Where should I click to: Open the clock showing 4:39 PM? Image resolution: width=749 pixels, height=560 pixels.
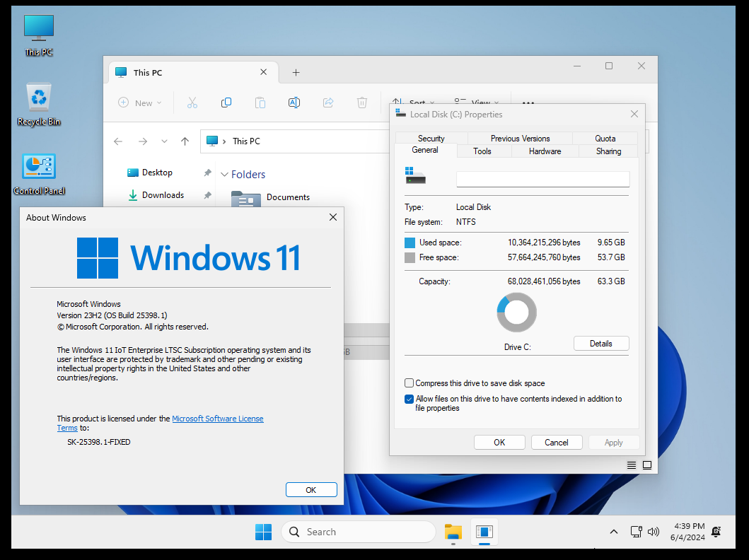pyautogui.click(x=688, y=532)
